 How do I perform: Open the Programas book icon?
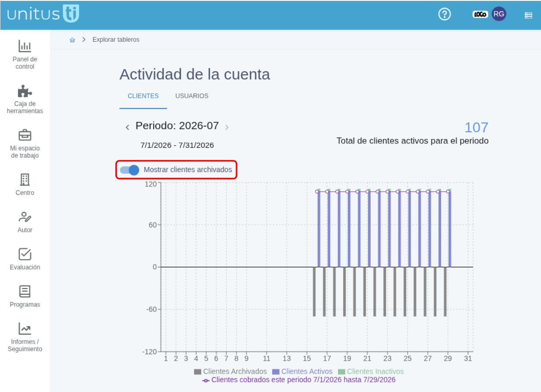(25, 291)
